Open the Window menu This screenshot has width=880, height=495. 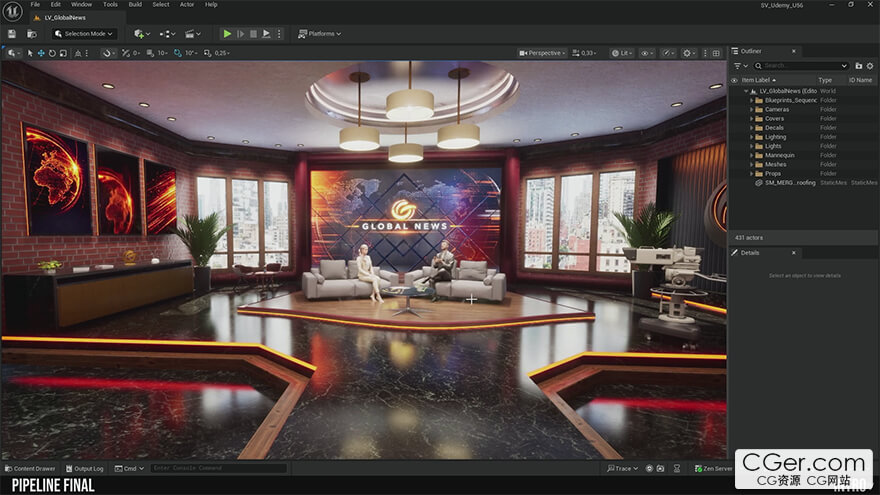pos(81,4)
